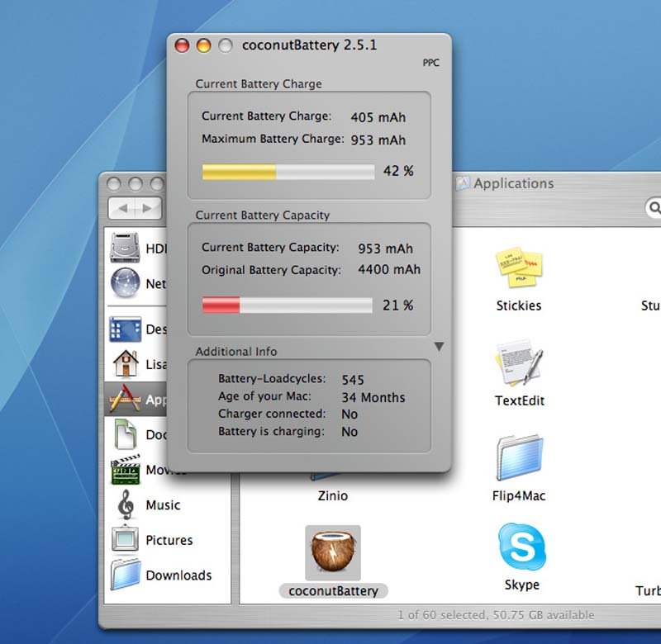This screenshot has height=644, width=661.
Task: Click the PPC label in coconutBattery
Action: pos(430,63)
